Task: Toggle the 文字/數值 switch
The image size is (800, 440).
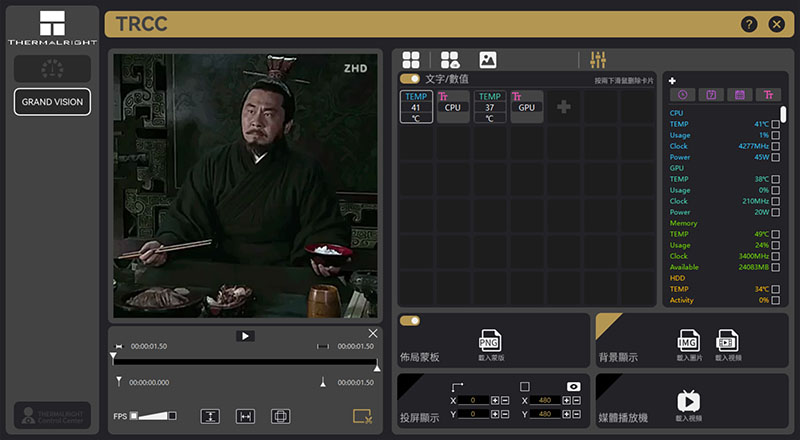Action: [x=410, y=79]
